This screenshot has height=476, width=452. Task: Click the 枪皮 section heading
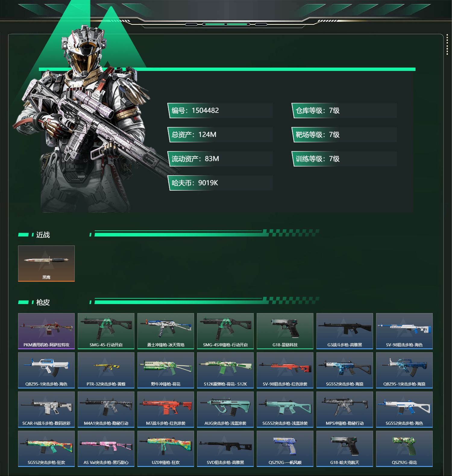43,302
